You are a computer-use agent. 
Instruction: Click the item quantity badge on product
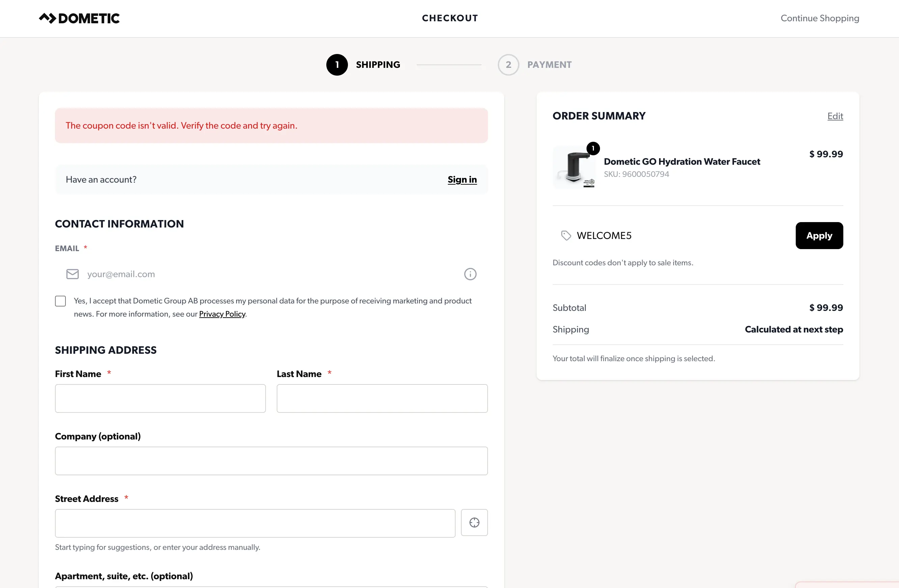point(593,149)
